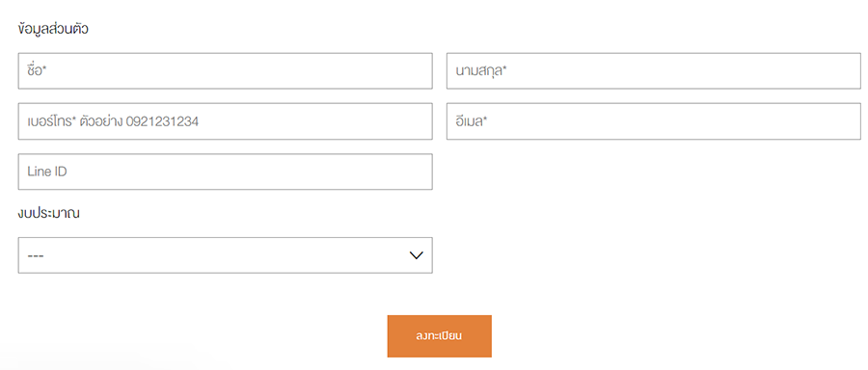Click the ข้อมูลส่วนตัว section heading
The height and width of the screenshot is (370, 868).
point(53,30)
